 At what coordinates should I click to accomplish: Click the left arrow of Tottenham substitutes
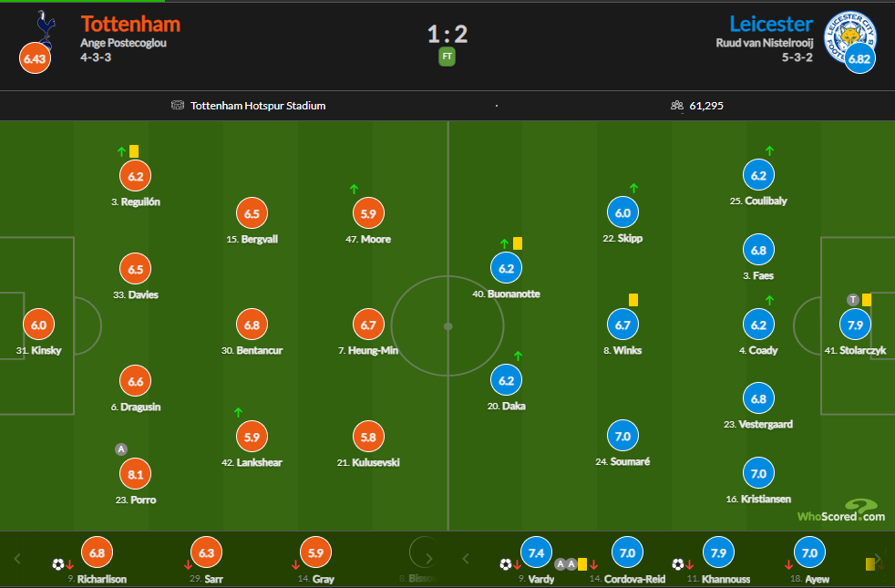coord(17,558)
